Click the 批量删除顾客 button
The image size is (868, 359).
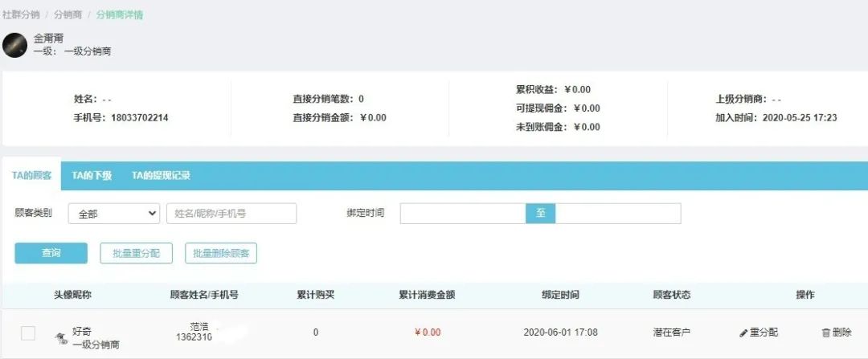(221, 253)
